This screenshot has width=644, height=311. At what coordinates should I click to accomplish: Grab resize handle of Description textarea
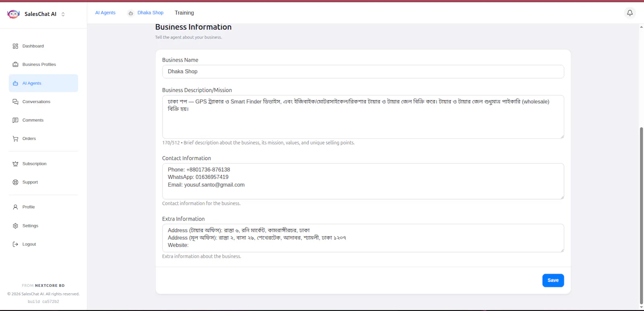pyautogui.click(x=562, y=136)
